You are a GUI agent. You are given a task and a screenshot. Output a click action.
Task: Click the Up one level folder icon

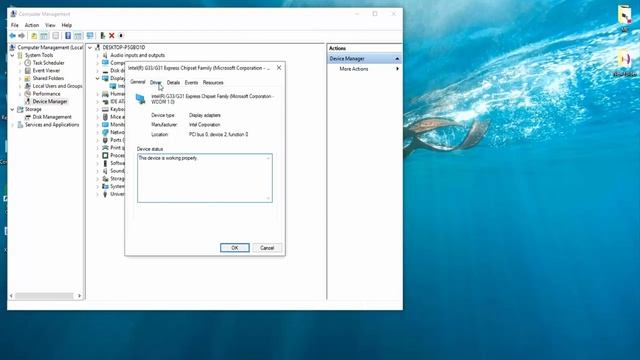click(x=34, y=36)
